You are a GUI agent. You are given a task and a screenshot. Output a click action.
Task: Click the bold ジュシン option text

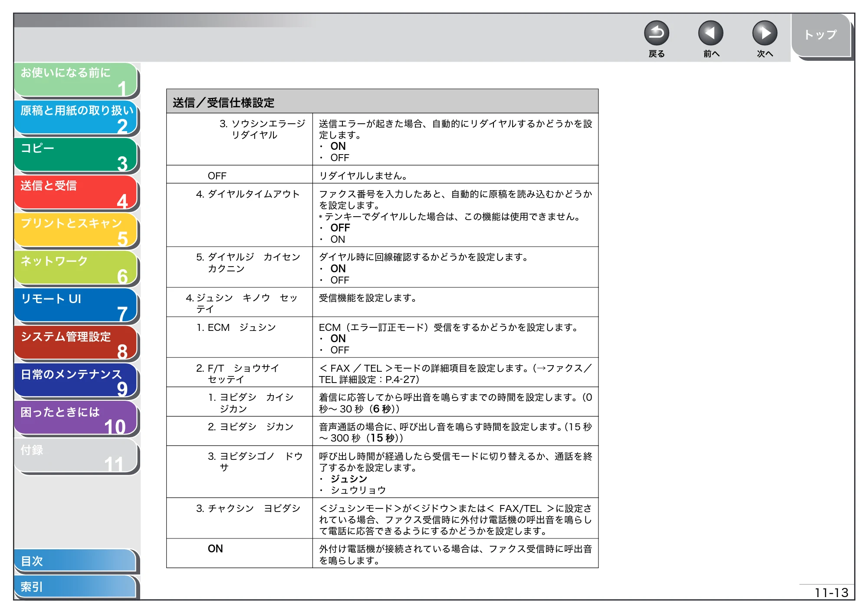tap(349, 479)
